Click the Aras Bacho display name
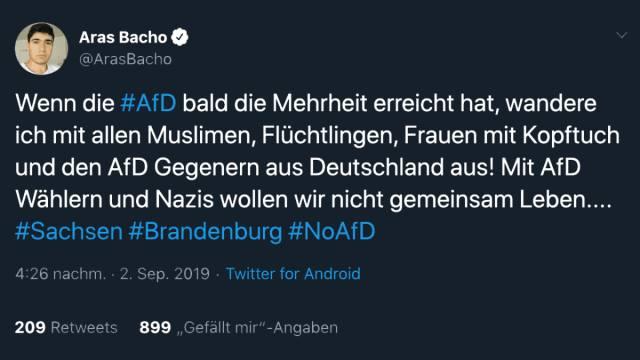Image resolution: width=640 pixels, height=360 pixels. (x=123, y=38)
